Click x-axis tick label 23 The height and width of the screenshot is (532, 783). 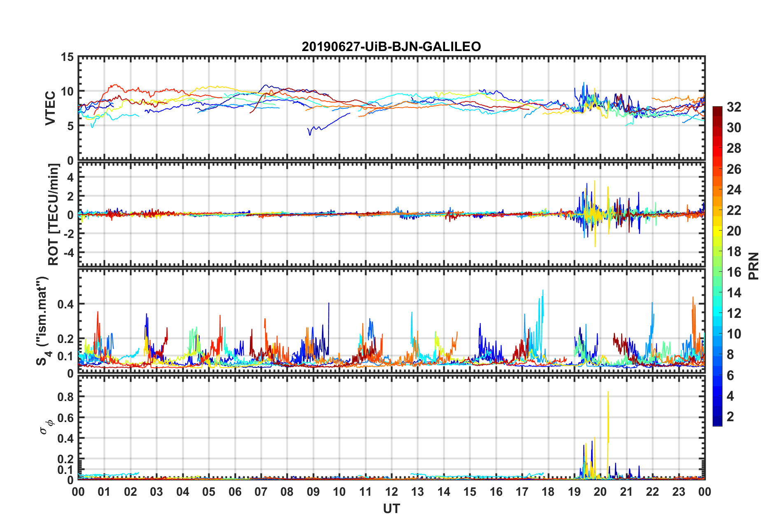678,492
